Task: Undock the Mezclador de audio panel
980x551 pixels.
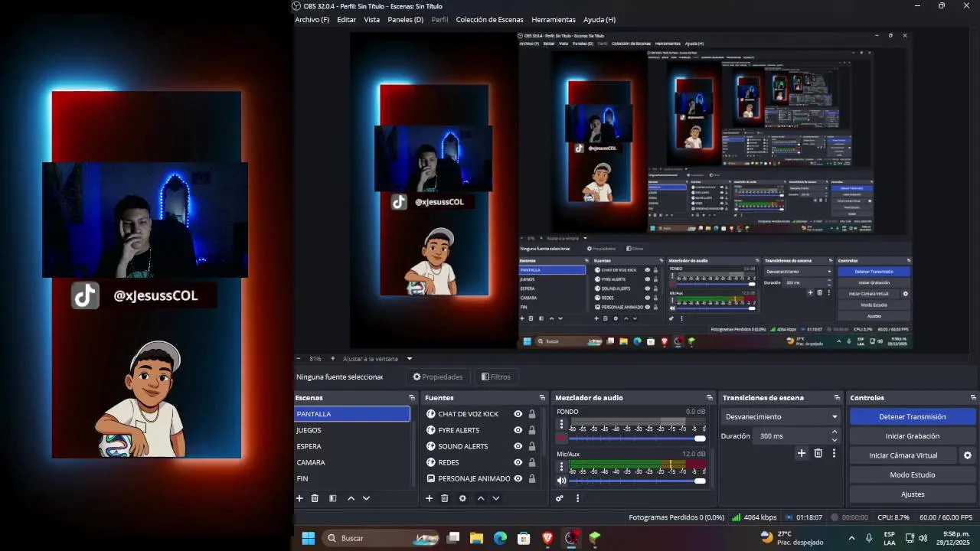Action: click(x=709, y=398)
